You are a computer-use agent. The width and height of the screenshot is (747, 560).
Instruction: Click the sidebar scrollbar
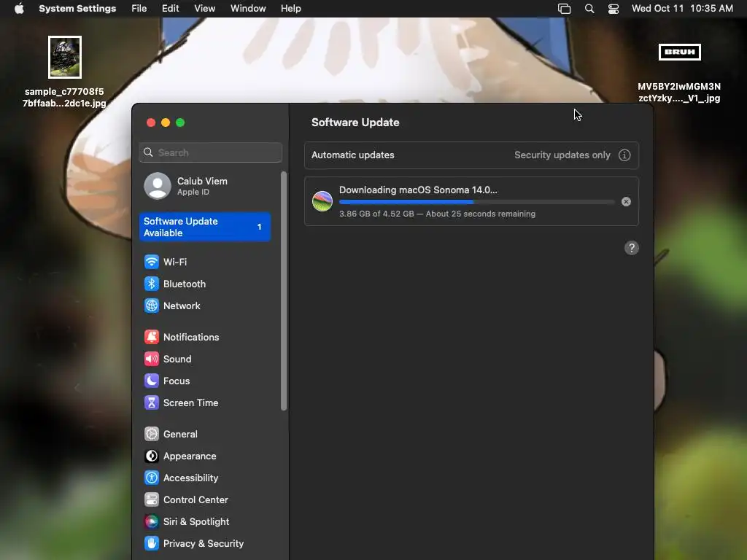tap(284, 291)
